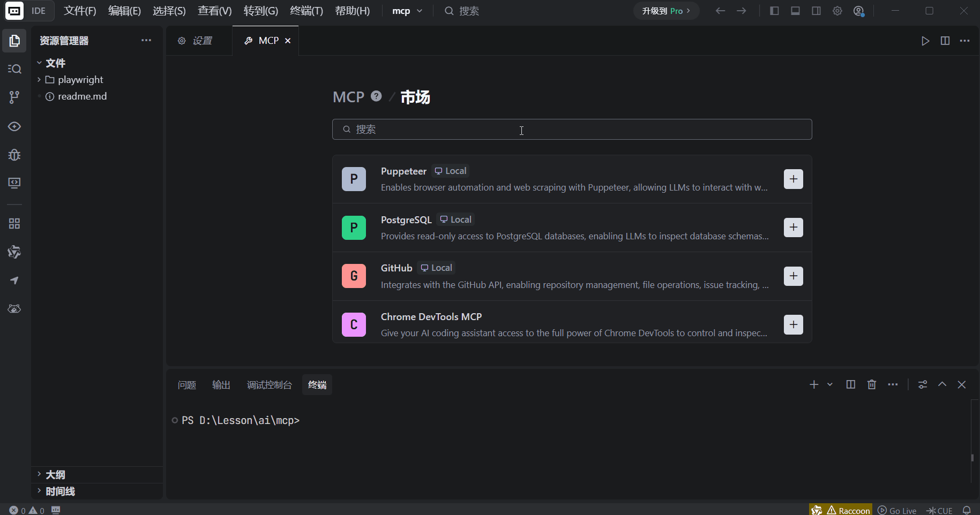Click the upgrade to Pro button
This screenshot has height=515, width=980.
coord(667,11)
